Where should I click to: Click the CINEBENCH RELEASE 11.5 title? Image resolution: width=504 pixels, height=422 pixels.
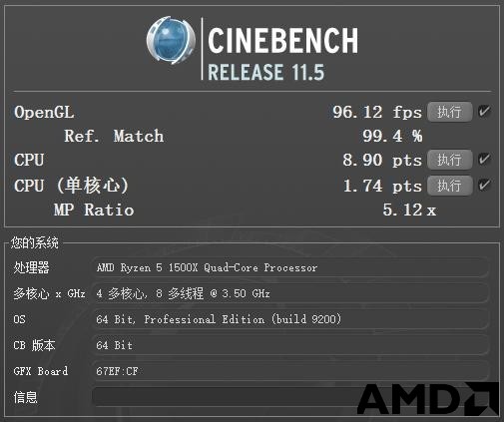click(x=282, y=53)
